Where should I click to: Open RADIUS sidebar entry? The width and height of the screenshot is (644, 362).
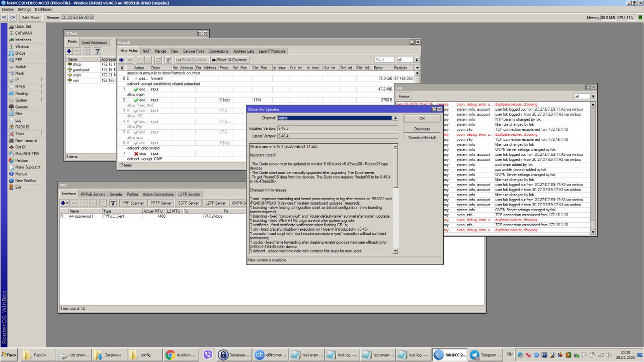(23, 127)
